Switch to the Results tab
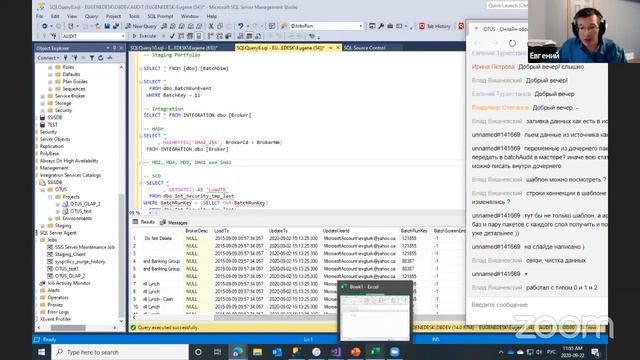The height and width of the screenshot is (360, 640). coord(144,222)
